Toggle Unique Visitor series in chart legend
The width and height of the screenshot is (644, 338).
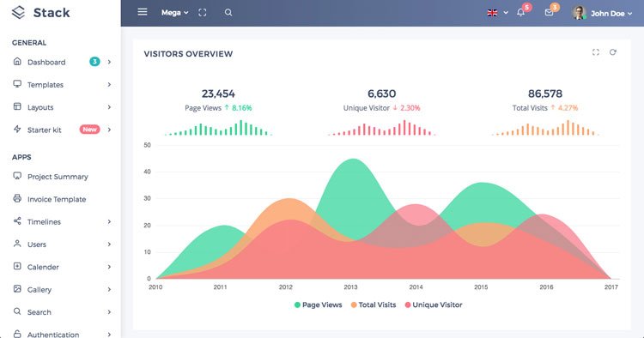434,305
